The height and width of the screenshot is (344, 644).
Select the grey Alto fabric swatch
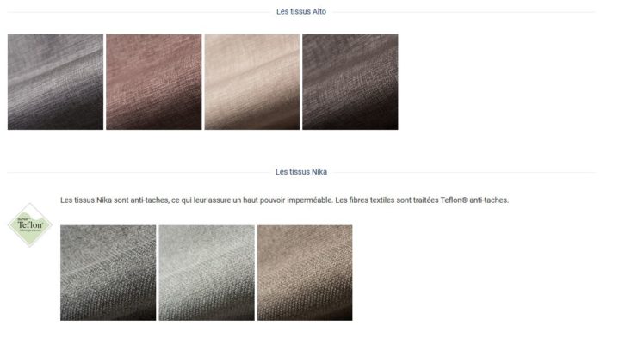click(x=55, y=82)
